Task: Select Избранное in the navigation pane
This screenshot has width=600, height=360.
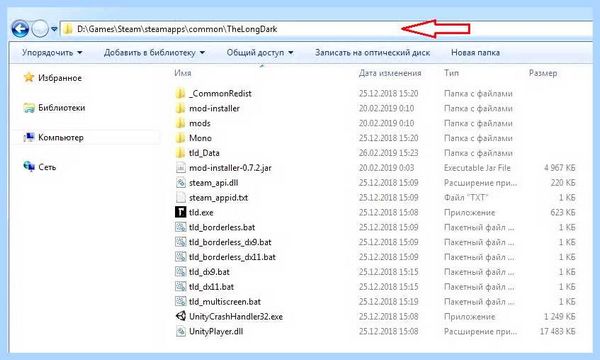Action: tap(60, 78)
